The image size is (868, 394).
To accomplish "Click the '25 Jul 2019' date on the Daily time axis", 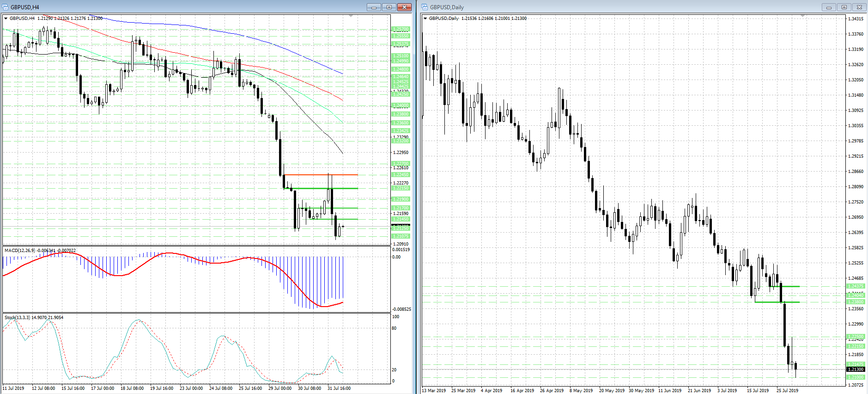I will (x=788, y=391).
